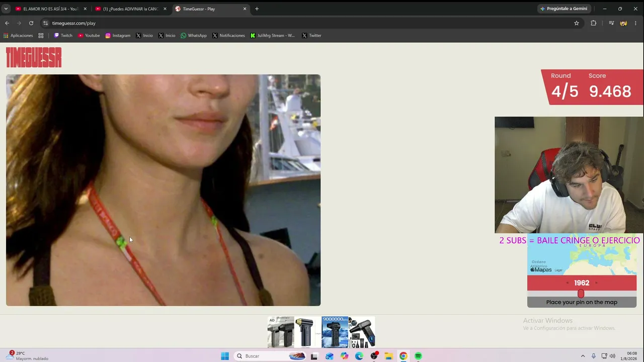This screenshot has width=644, height=362.
Task: Open the Youtube bookmark
Action: coord(89,36)
